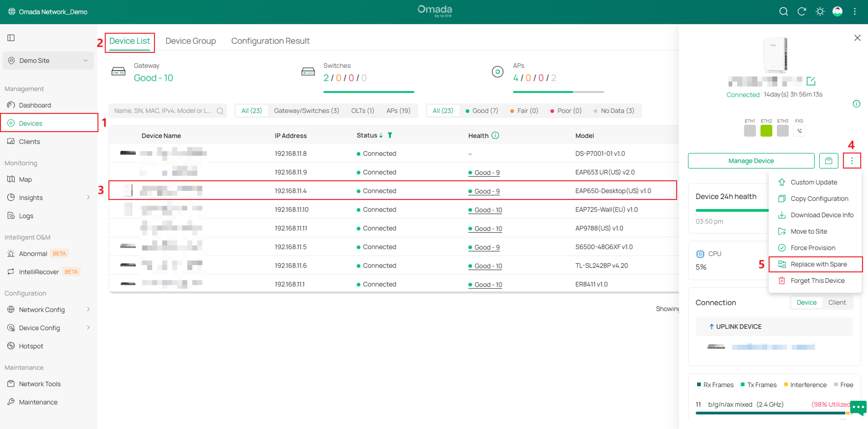
Task: Filter health by No Data (3)
Action: 614,111
